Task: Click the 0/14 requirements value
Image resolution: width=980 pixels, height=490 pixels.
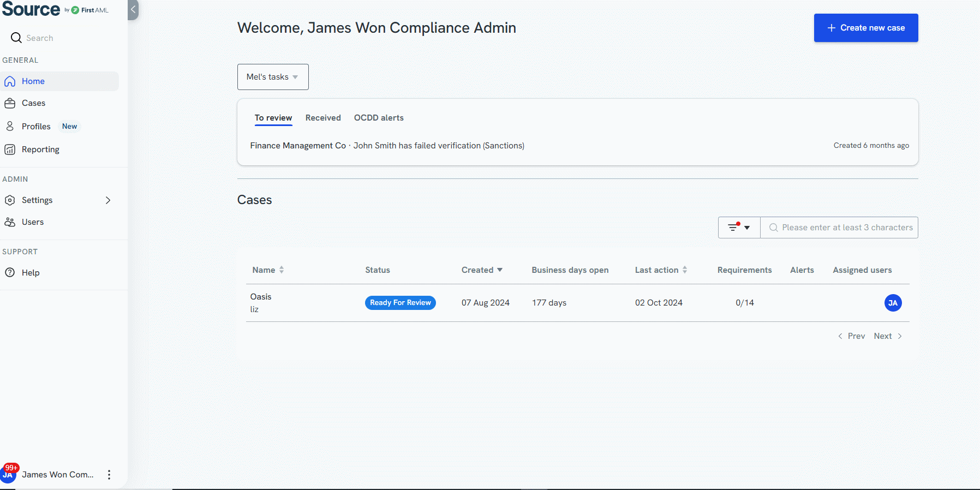Action: pos(745,303)
